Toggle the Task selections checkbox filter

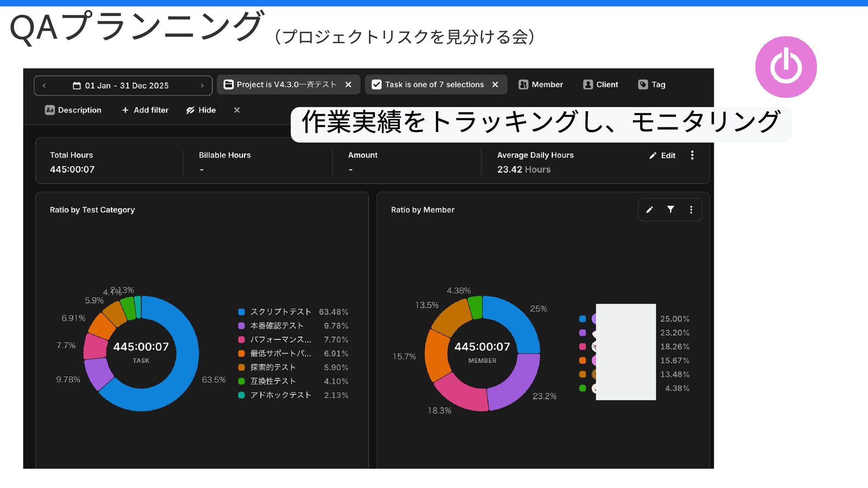[x=376, y=84]
